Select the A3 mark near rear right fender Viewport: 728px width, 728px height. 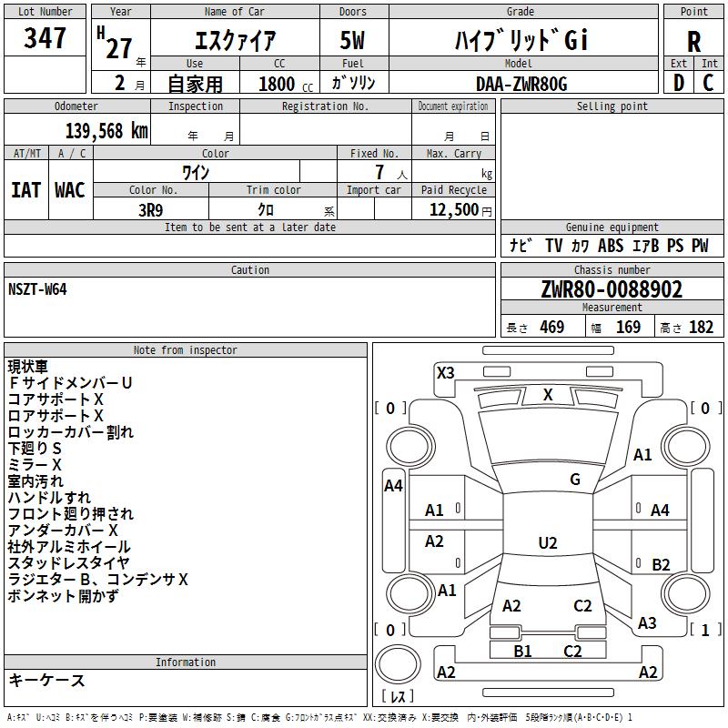[x=647, y=622]
